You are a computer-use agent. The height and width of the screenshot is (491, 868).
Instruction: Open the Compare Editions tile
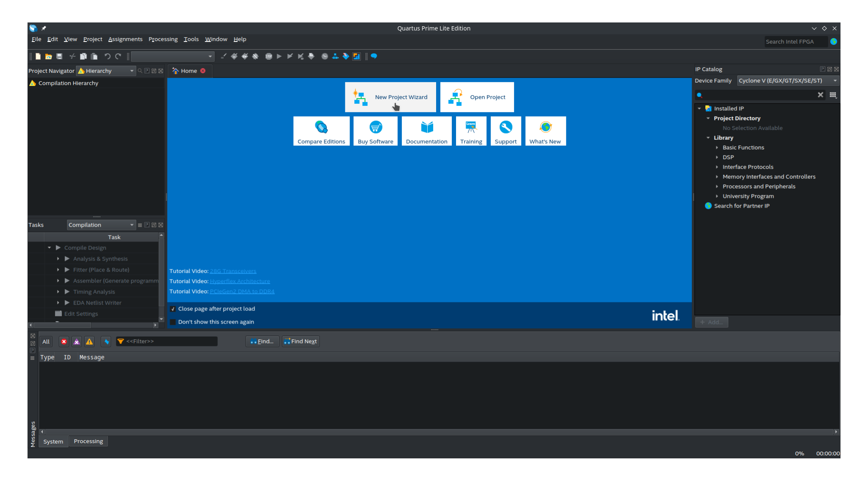(x=321, y=131)
